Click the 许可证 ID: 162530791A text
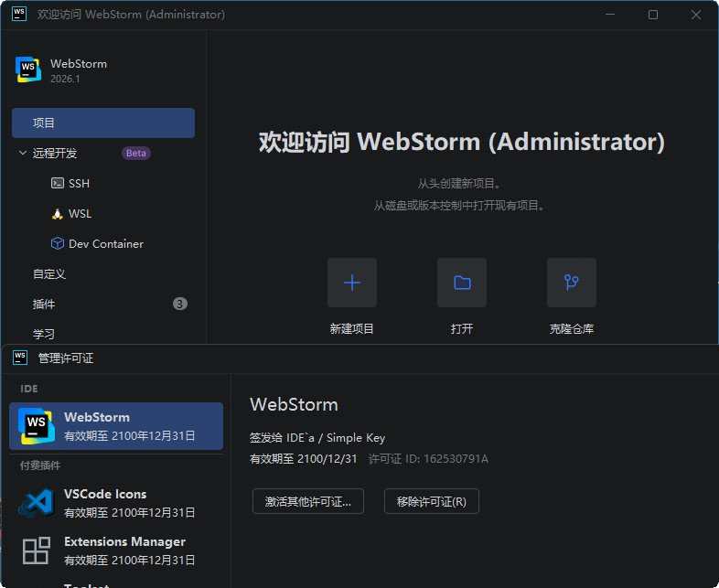The image size is (719, 588). 428,459
